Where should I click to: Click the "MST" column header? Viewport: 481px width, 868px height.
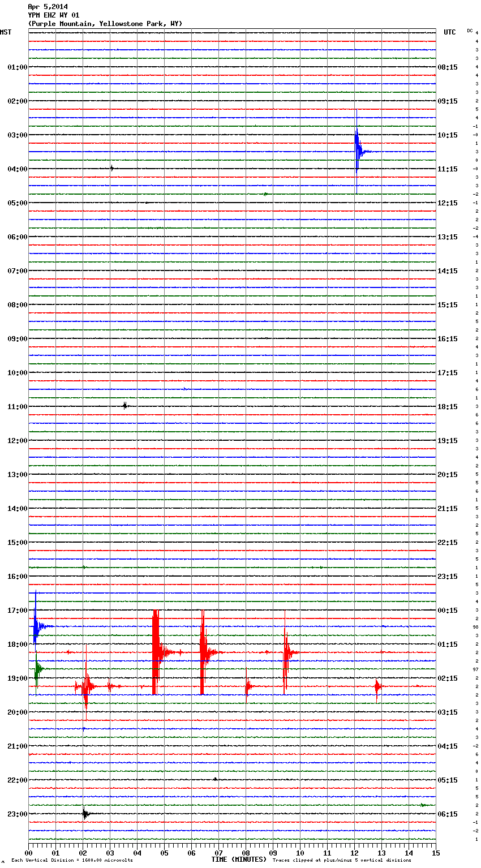tap(6, 32)
